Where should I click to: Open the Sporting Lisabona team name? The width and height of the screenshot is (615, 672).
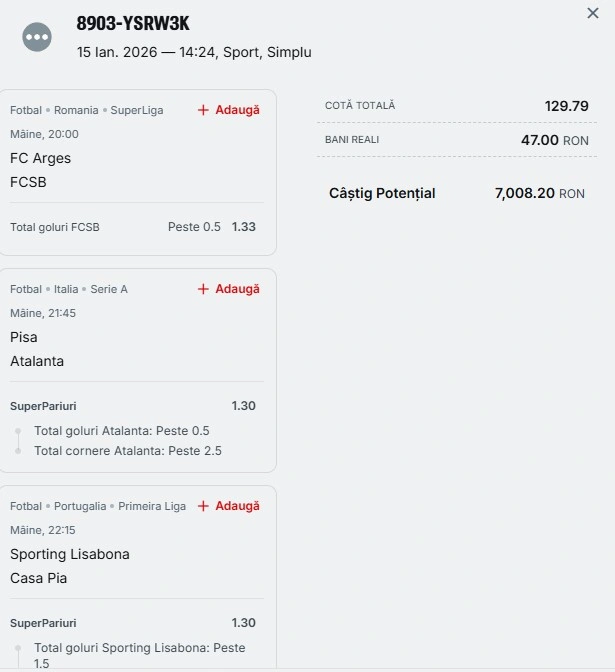[x=70, y=554]
